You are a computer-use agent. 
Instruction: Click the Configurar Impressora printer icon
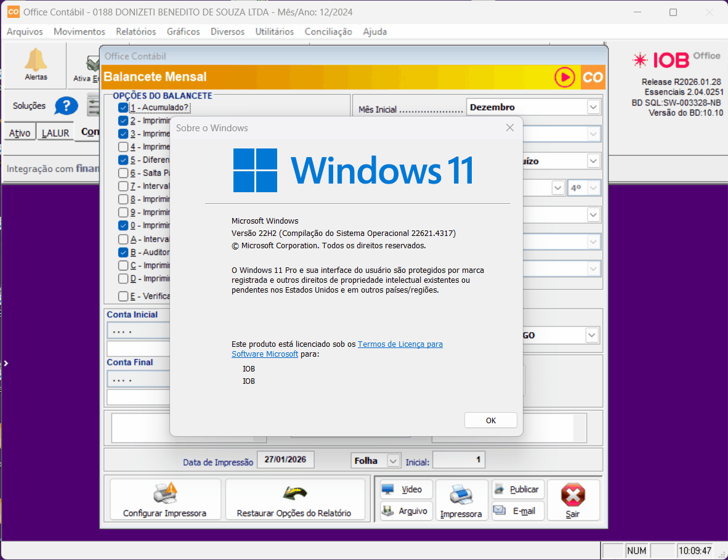point(164,494)
